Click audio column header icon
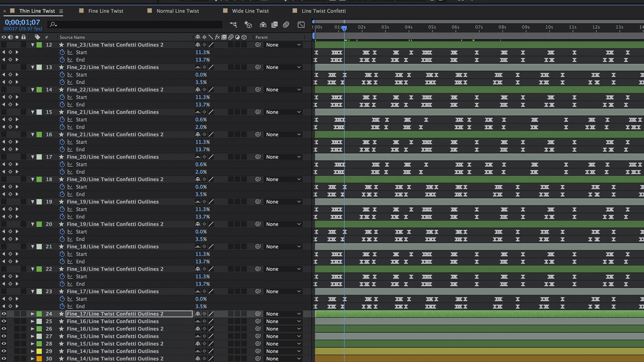Viewport: 644px width, 362px height. click(x=10, y=37)
